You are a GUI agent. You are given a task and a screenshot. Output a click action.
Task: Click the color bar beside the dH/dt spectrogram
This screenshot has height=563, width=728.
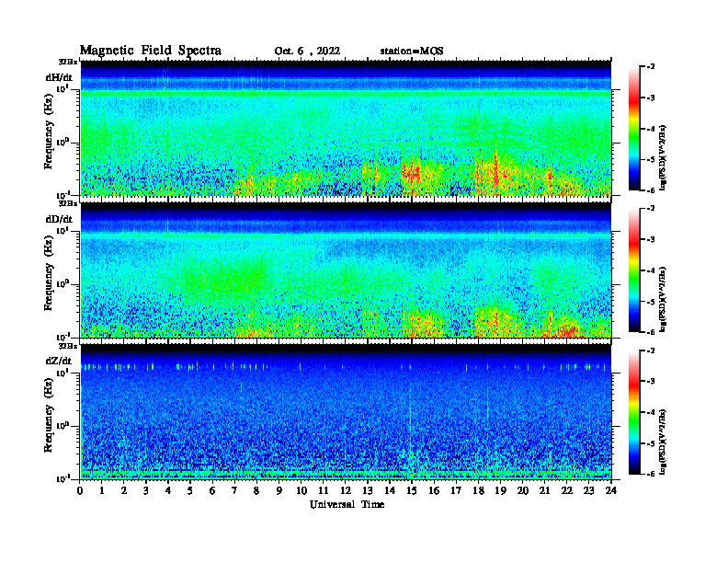click(634, 129)
